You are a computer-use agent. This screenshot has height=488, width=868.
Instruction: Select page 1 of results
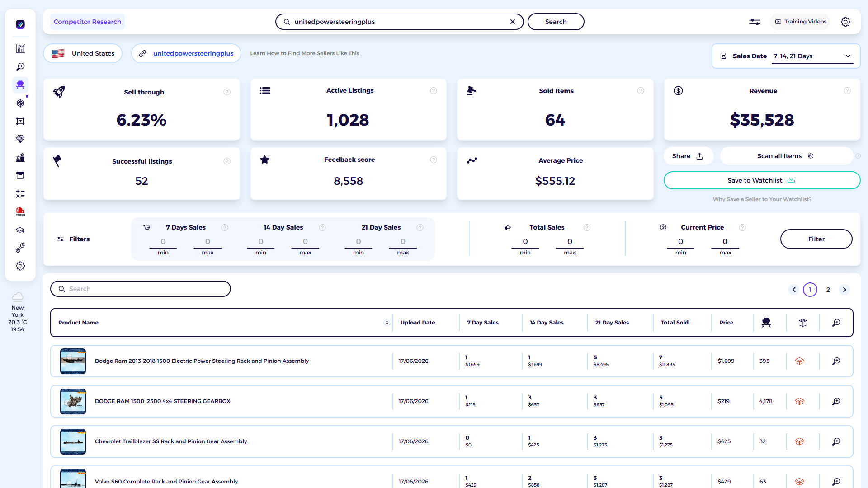810,290
